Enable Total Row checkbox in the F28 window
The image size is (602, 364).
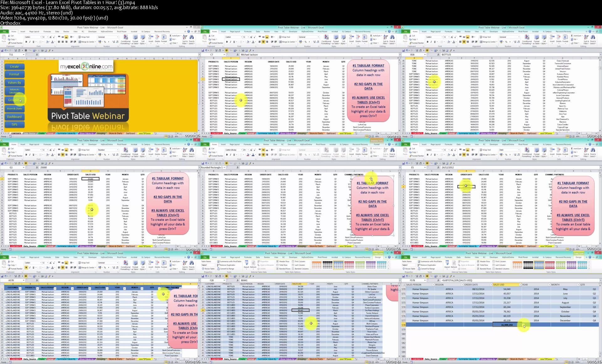point(277,265)
